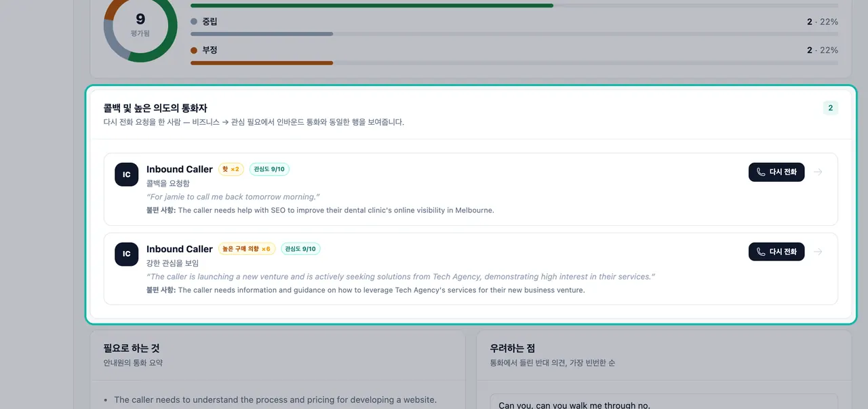The height and width of the screenshot is (409, 868).
Task: Click the 콜백을 요청함 status text
Action: (x=168, y=183)
